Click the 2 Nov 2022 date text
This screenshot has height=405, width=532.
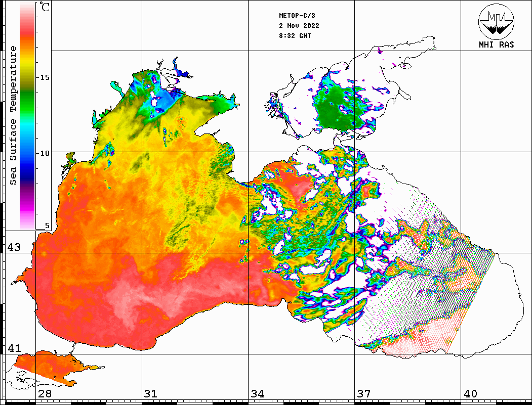point(299,26)
